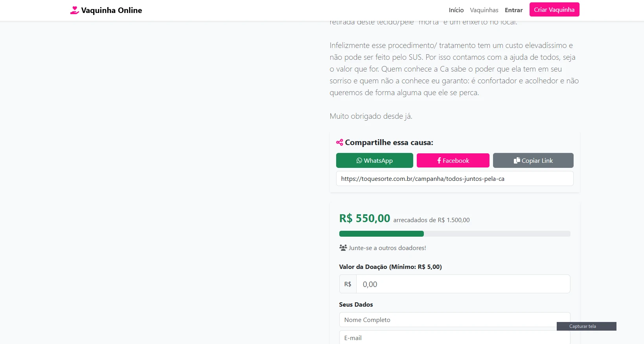644x344 pixels.
Task: Click the Vaquinha Online heart-hand logo icon
Action: (x=75, y=10)
